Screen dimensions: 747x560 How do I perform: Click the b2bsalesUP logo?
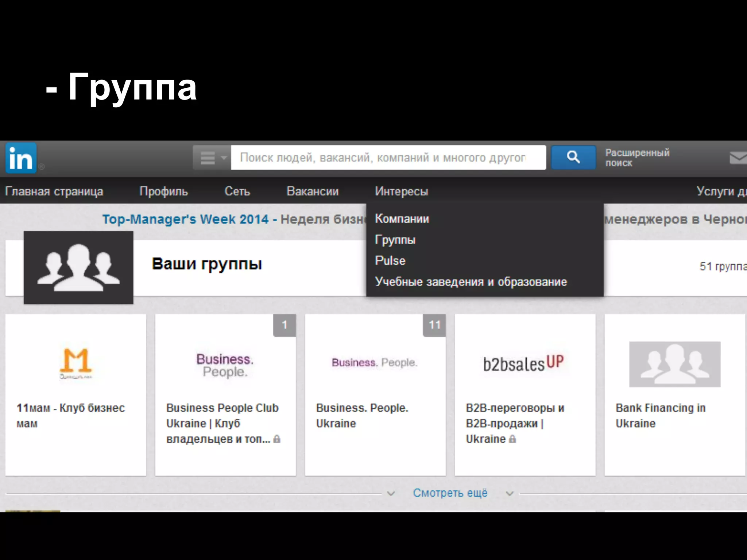tap(523, 363)
